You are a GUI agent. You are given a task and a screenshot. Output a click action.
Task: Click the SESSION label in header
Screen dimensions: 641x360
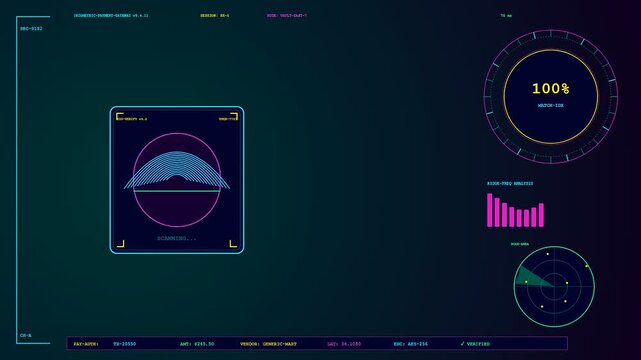point(215,16)
